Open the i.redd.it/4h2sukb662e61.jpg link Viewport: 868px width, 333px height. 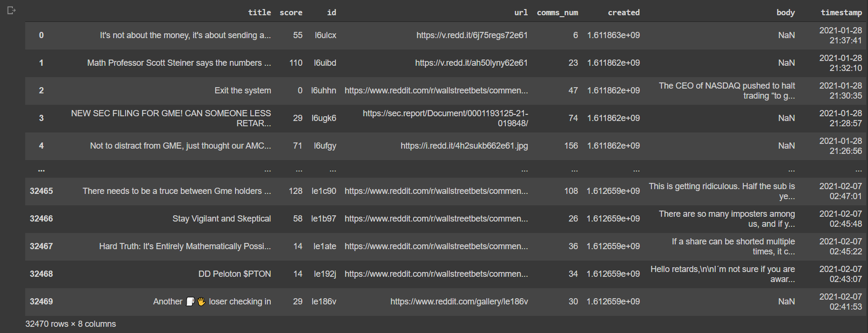point(464,146)
